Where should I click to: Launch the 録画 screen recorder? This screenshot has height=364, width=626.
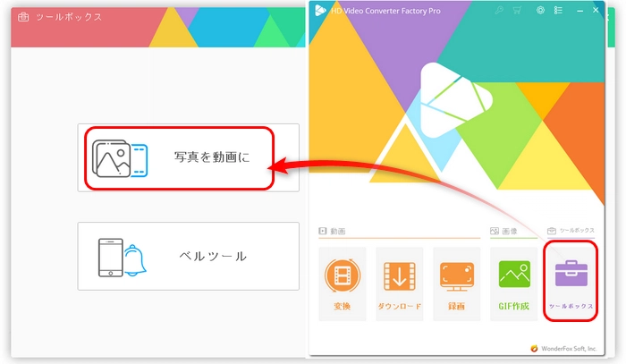click(x=456, y=284)
